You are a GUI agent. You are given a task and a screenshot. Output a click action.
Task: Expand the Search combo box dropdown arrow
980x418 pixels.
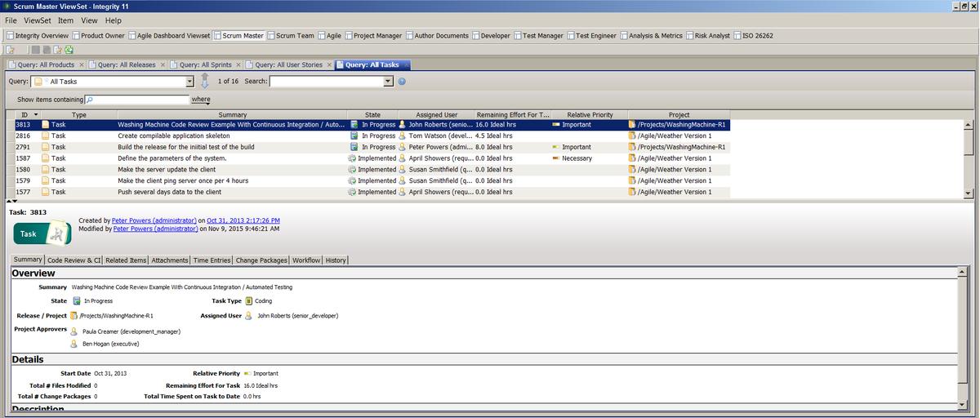point(389,82)
